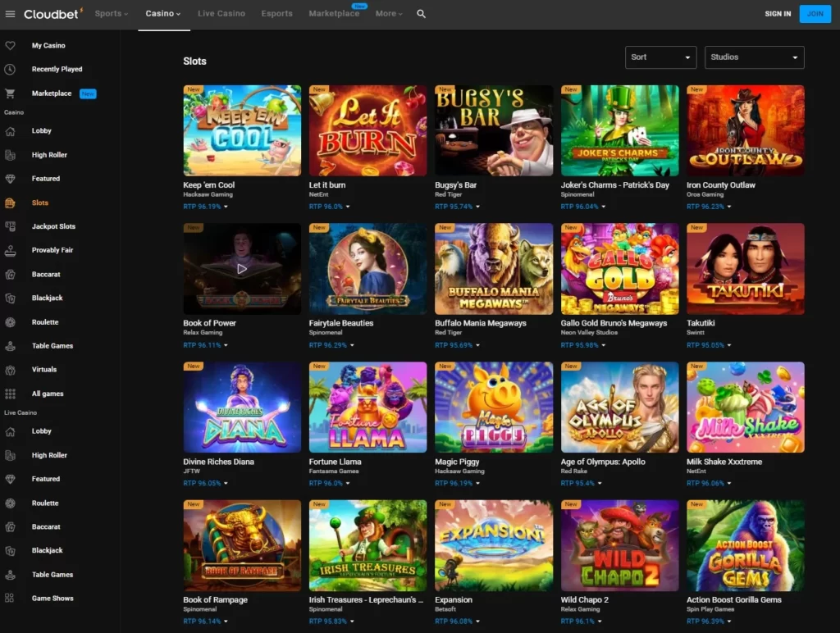Click the All games grid icon
Image resolution: width=840 pixels, height=633 pixels.
[x=10, y=394]
